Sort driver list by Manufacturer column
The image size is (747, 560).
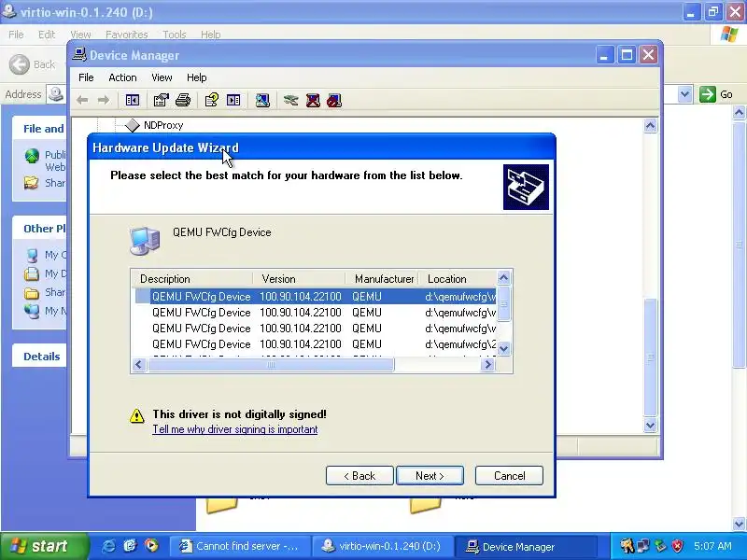coord(382,278)
